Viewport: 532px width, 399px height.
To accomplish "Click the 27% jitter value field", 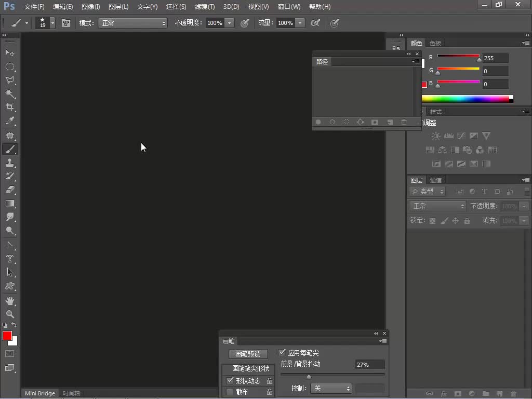I will coord(370,364).
